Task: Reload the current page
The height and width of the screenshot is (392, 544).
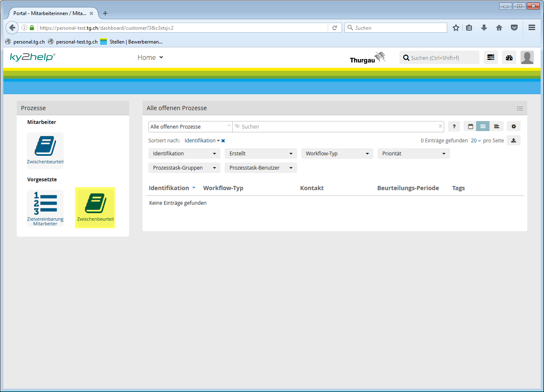Action: coord(334,28)
